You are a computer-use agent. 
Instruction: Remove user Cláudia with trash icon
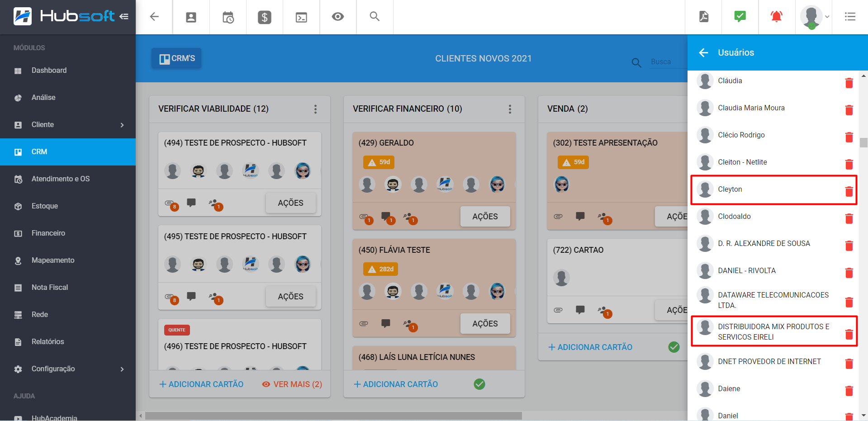coord(849,83)
